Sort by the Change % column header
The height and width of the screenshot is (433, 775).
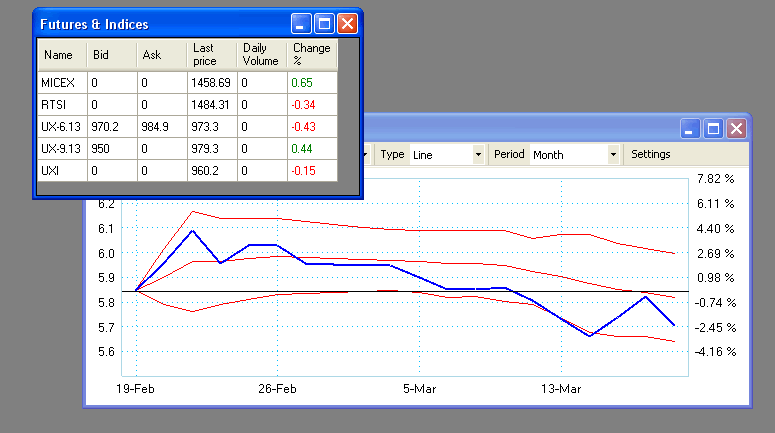(312, 55)
